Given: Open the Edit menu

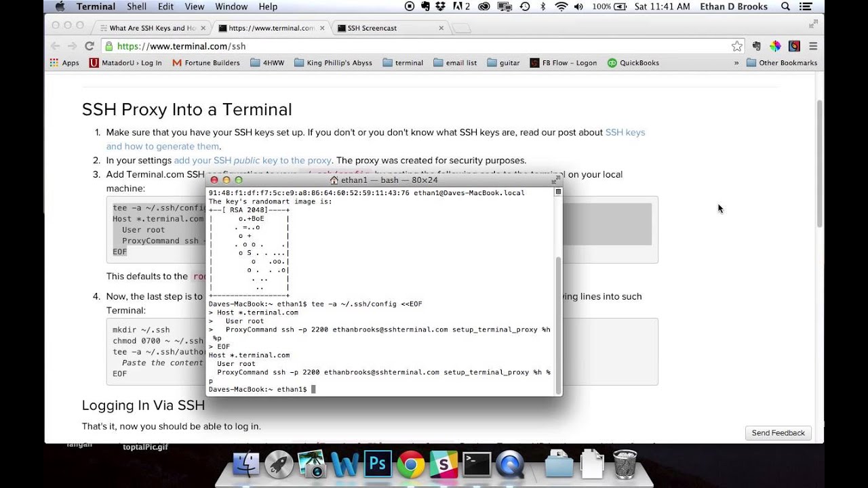Looking at the screenshot, I should [165, 7].
